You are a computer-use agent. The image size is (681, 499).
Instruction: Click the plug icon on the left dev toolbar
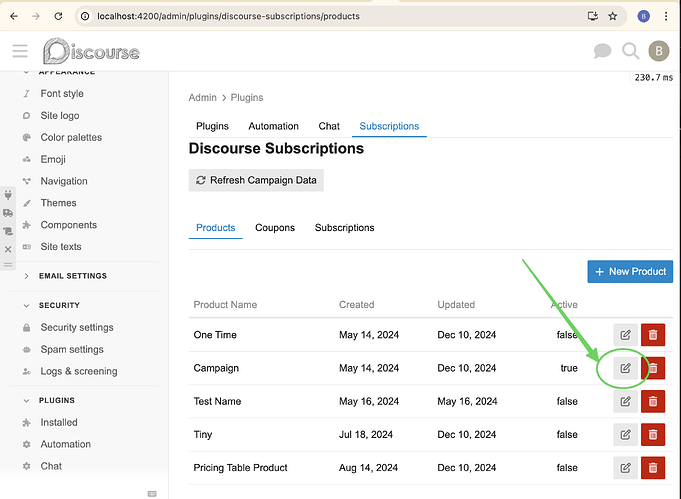click(x=8, y=195)
